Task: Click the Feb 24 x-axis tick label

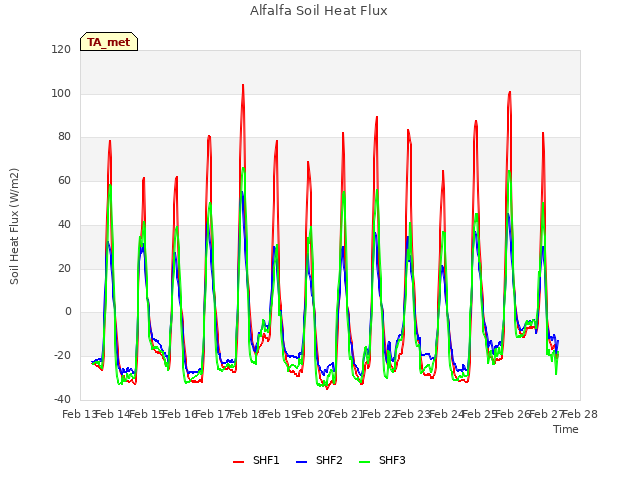Action: point(447,415)
